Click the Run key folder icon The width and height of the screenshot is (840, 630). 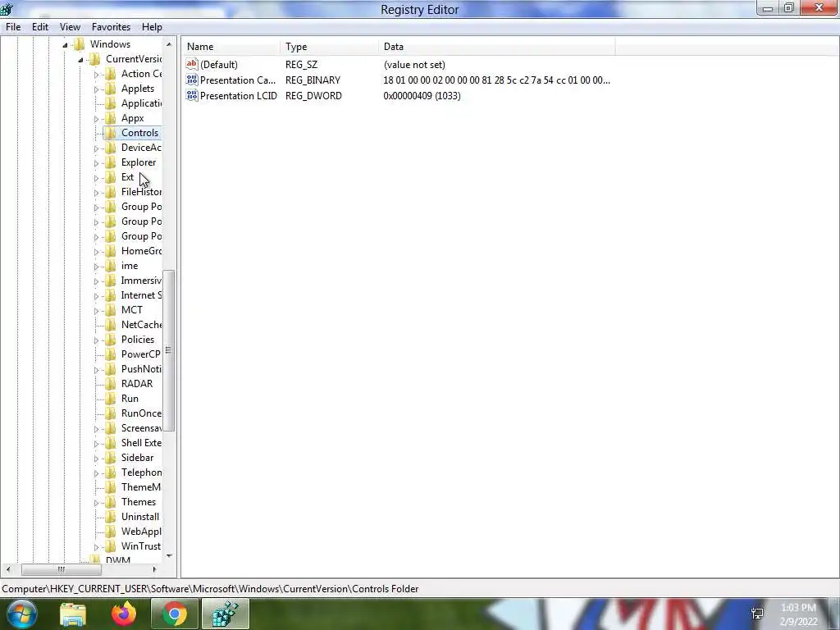point(111,398)
